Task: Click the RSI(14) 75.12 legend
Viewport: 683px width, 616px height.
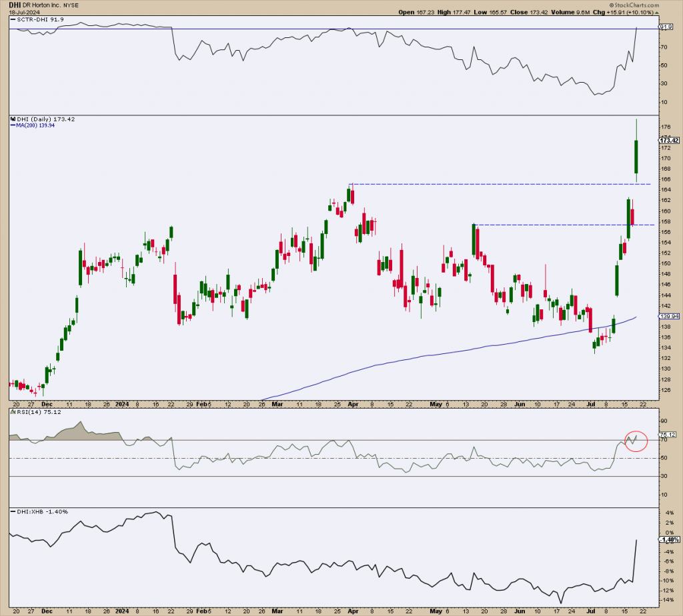Action: 36,412
